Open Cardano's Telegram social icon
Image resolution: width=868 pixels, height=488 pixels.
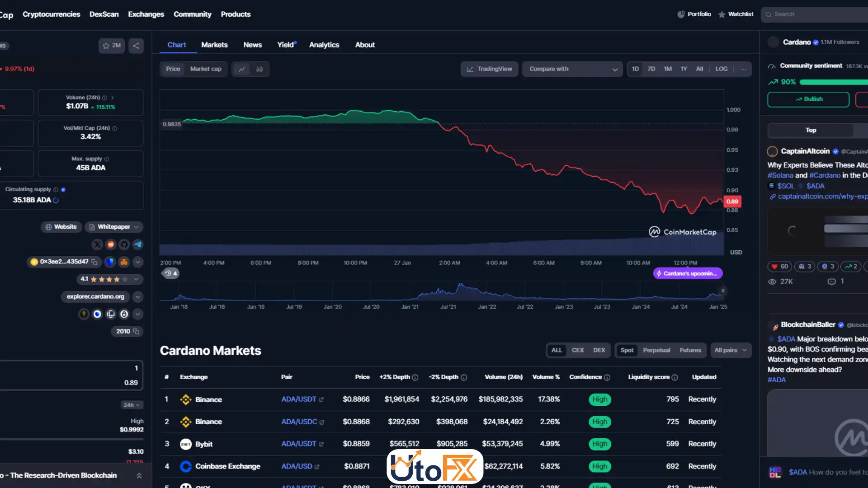(x=138, y=244)
